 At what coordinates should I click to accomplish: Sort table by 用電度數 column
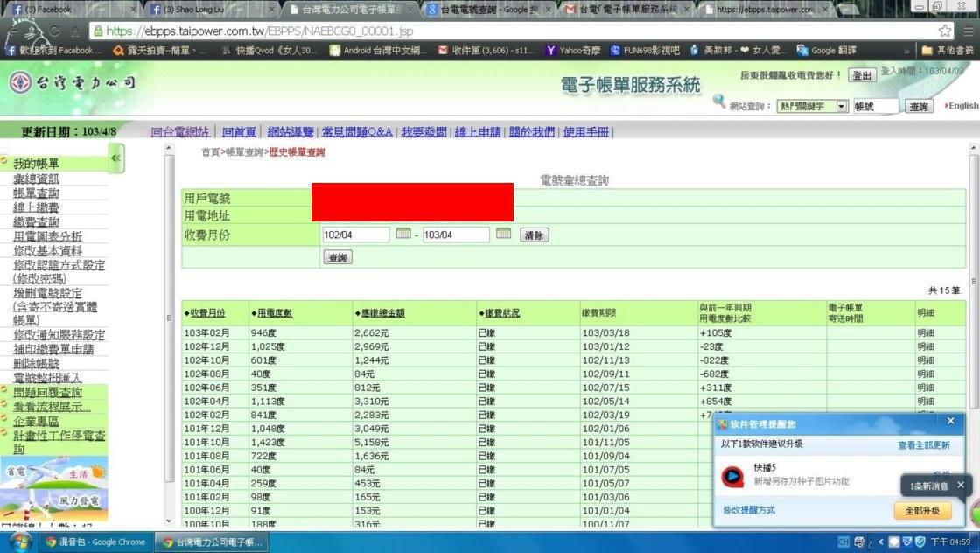[273, 313]
